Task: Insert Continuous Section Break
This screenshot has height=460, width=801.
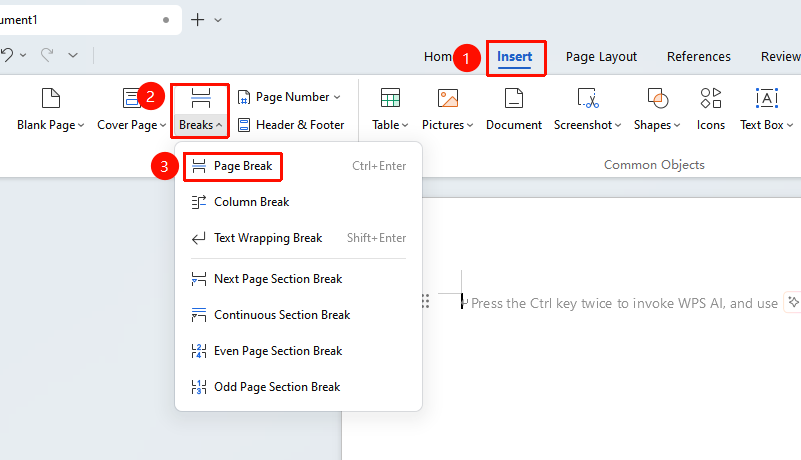Action: 298,315
